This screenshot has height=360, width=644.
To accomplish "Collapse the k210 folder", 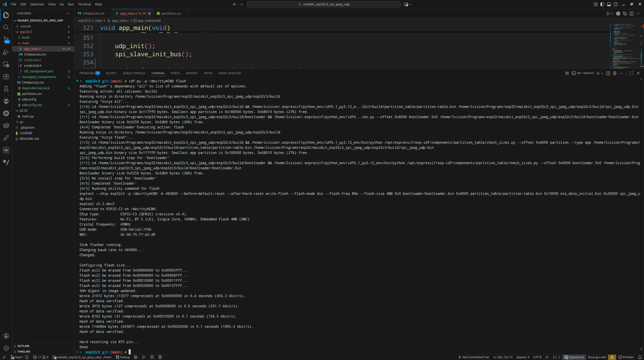I will 23,111.
